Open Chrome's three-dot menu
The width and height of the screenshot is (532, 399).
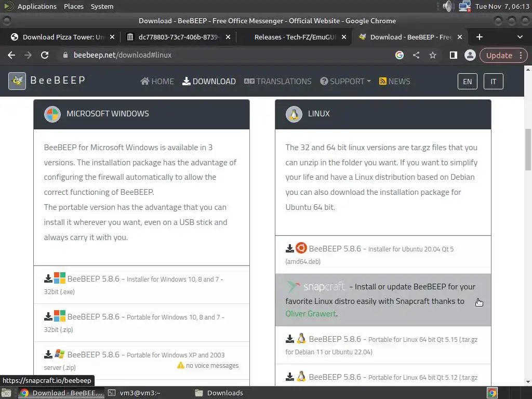pyautogui.click(x=521, y=55)
